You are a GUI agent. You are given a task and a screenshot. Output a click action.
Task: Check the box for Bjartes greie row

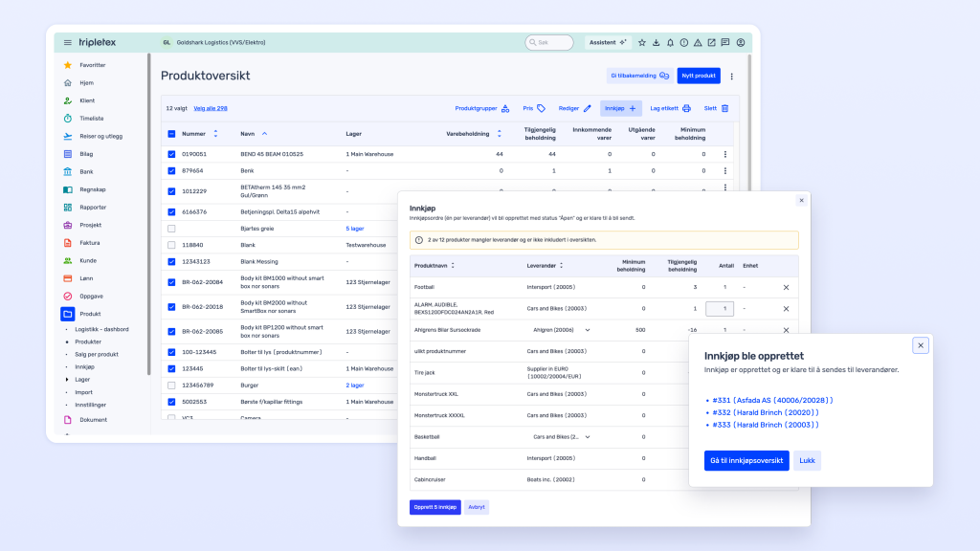point(171,229)
